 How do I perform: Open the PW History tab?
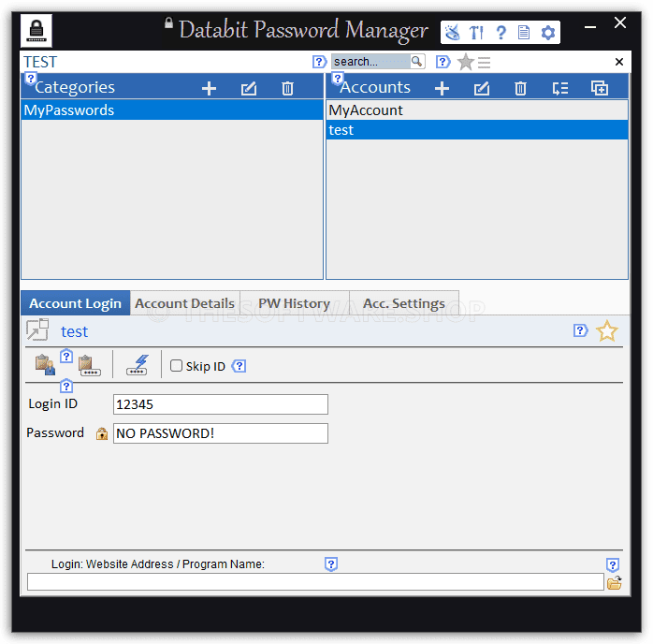pos(295,303)
